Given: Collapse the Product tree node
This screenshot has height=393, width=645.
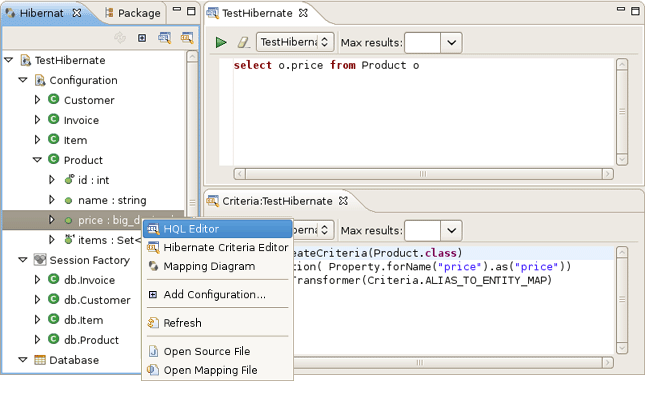Looking at the screenshot, I should point(37,160).
